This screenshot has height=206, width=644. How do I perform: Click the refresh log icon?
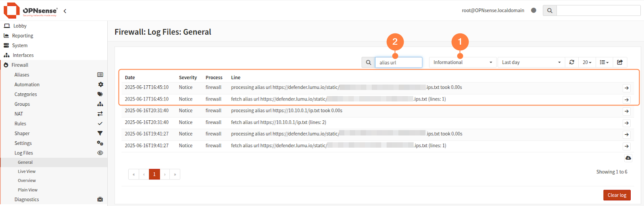(x=571, y=62)
